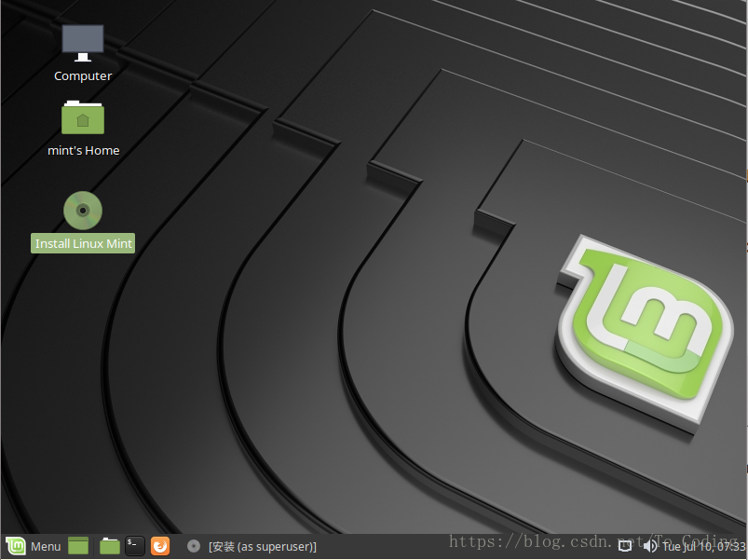This screenshot has width=748, height=560.
Task: Switch to the 安装 (as superuser) window
Action: 252,546
